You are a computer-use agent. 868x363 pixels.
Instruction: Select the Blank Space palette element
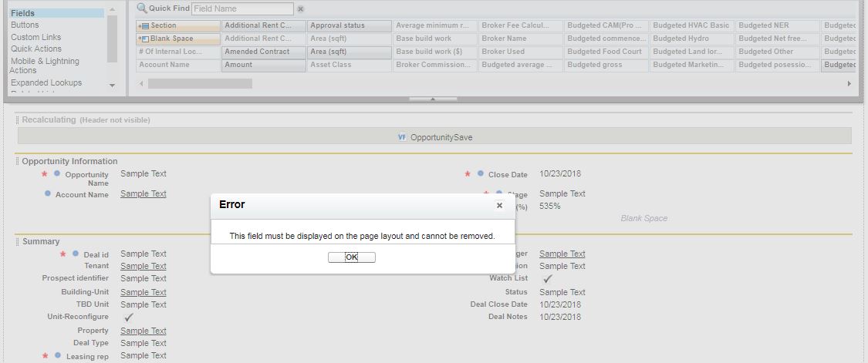point(178,39)
